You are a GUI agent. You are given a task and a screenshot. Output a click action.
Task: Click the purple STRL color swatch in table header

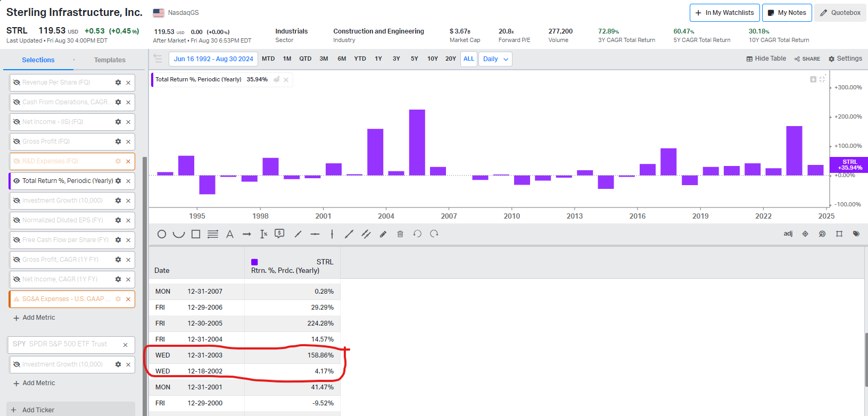pyautogui.click(x=254, y=262)
